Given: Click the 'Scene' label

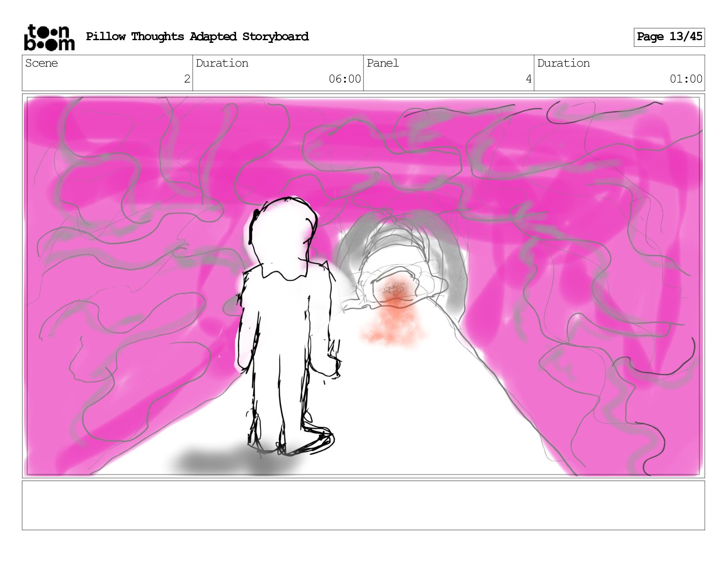Looking at the screenshot, I should [x=41, y=63].
